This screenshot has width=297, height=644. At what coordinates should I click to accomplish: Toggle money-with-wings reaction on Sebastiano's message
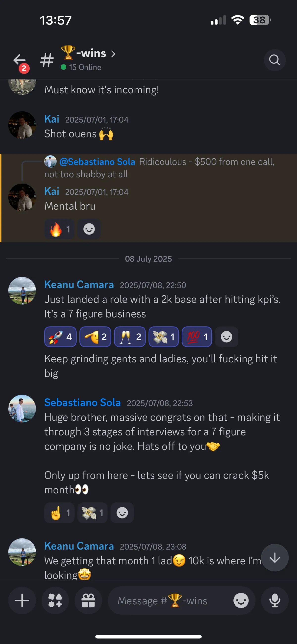point(92,513)
